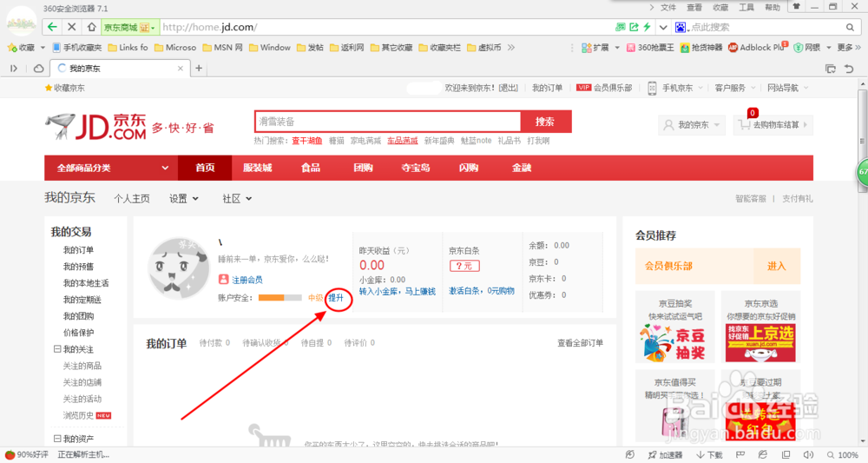
Task: Click the restore closed tab undo icon
Action: 849,69
